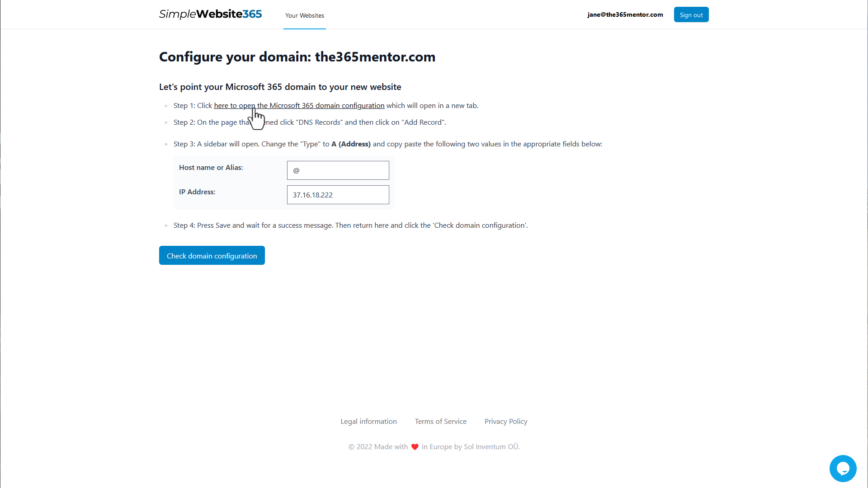
Task: Click the SimpleWebsite365 logo icon
Action: 211,14
